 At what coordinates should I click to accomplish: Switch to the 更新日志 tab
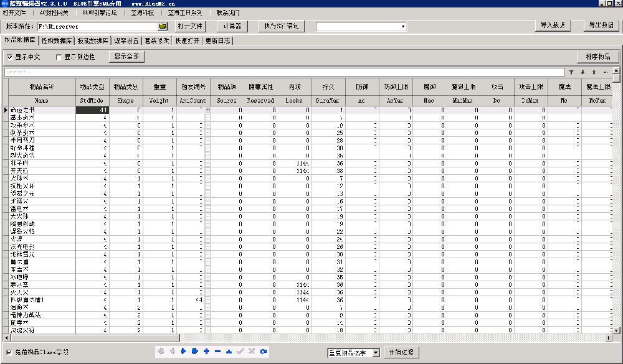pos(217,40)
